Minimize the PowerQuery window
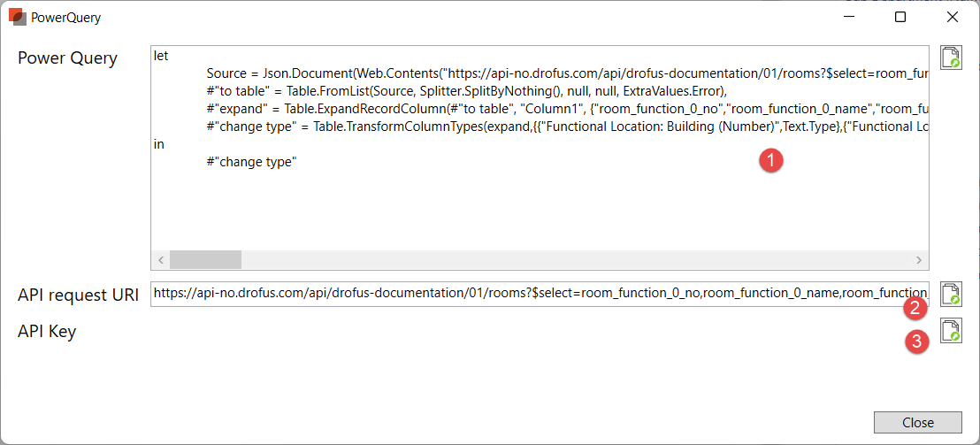The image size is (980, 445). [850, 17]
